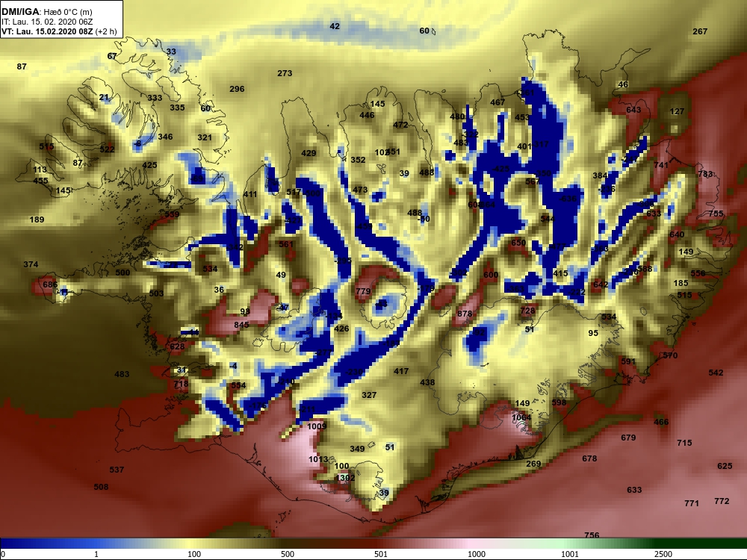Click the value 503 on the map
The width and height of the screenshot is (747, 560).
[156, 293]
